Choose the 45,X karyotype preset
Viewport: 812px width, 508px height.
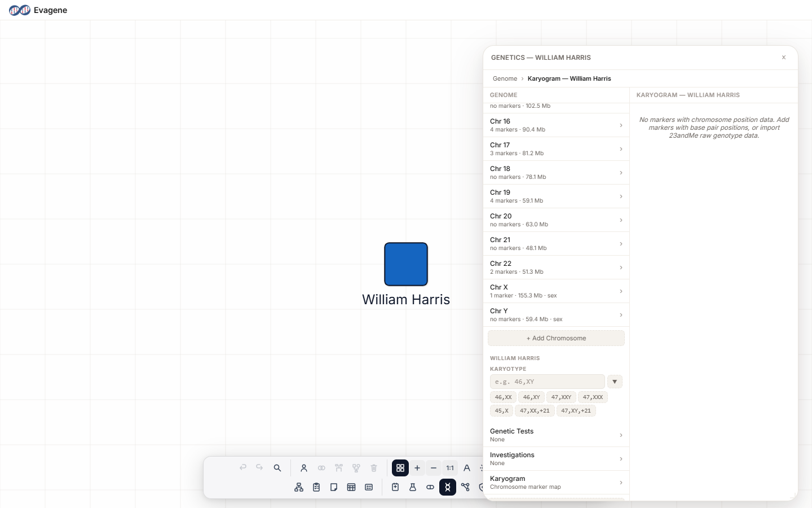(501, 411)
